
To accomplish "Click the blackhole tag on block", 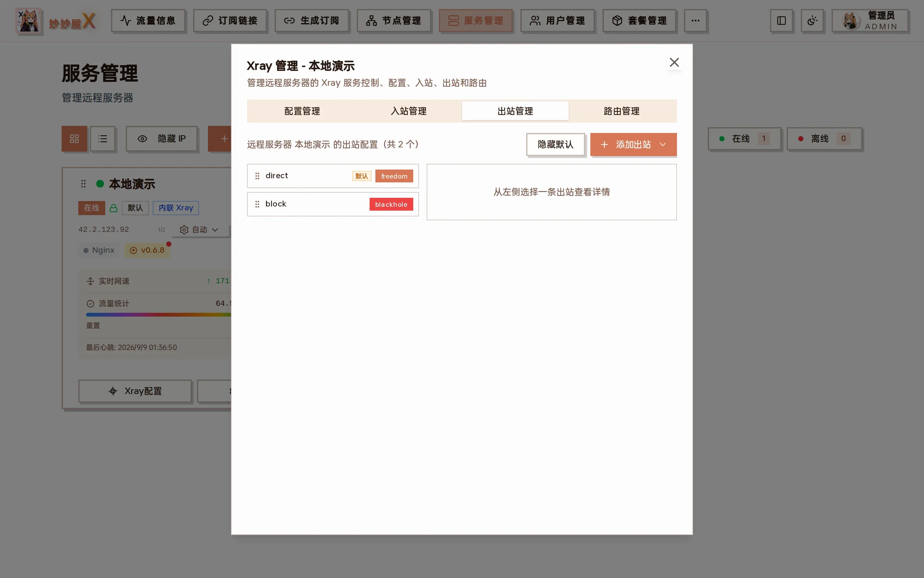I will [x=391, y=204].
